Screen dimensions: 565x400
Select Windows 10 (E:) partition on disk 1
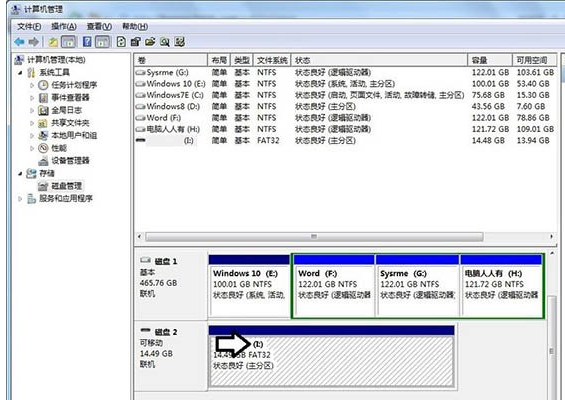pos(249,286)
